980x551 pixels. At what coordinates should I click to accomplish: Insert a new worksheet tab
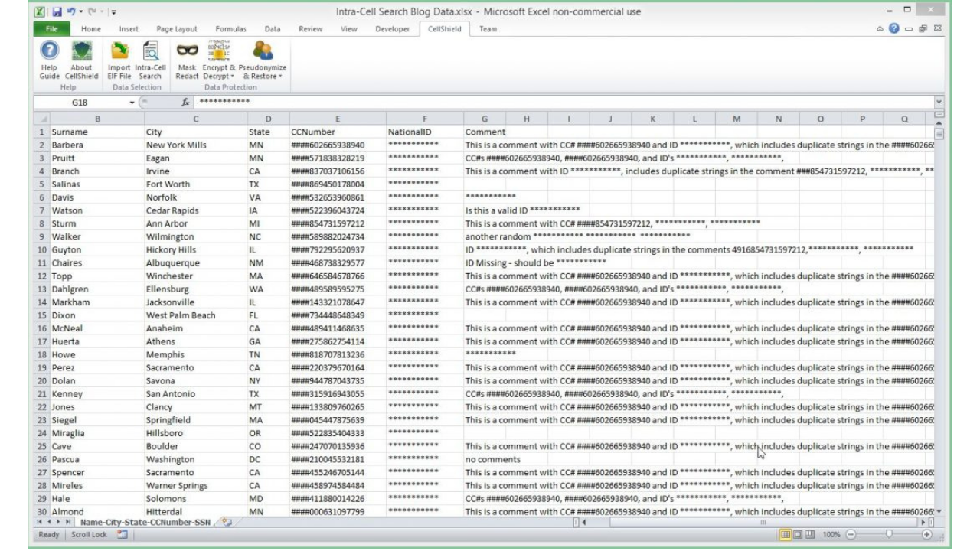(x=227, y=522)
